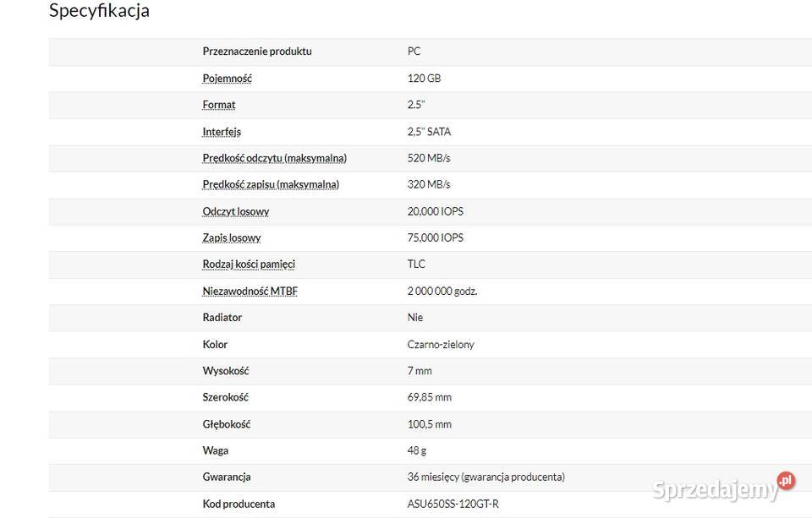Click the 2 000 000 godz. value

(442, 291)
